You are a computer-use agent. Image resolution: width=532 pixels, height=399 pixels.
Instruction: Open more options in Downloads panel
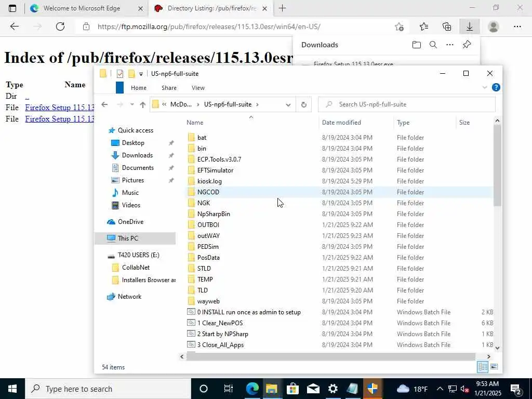pos(449,45)
